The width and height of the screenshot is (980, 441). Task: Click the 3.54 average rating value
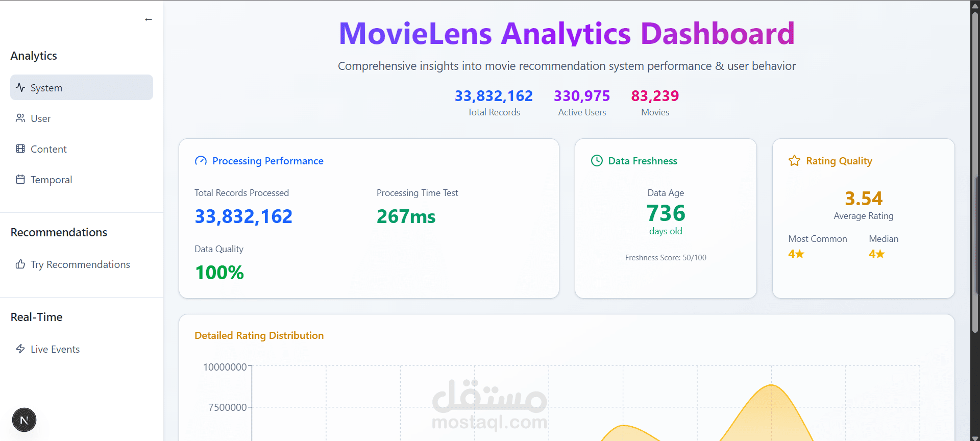tap(864, 198)
